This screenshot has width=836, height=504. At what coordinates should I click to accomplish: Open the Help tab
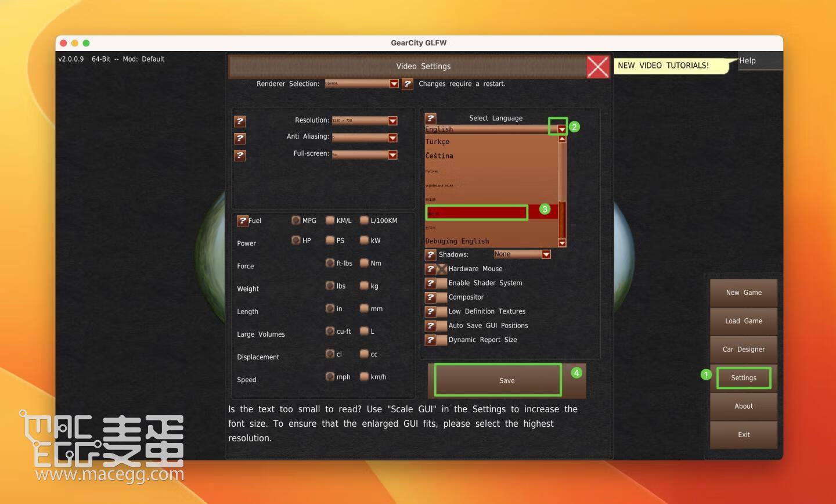759,60
